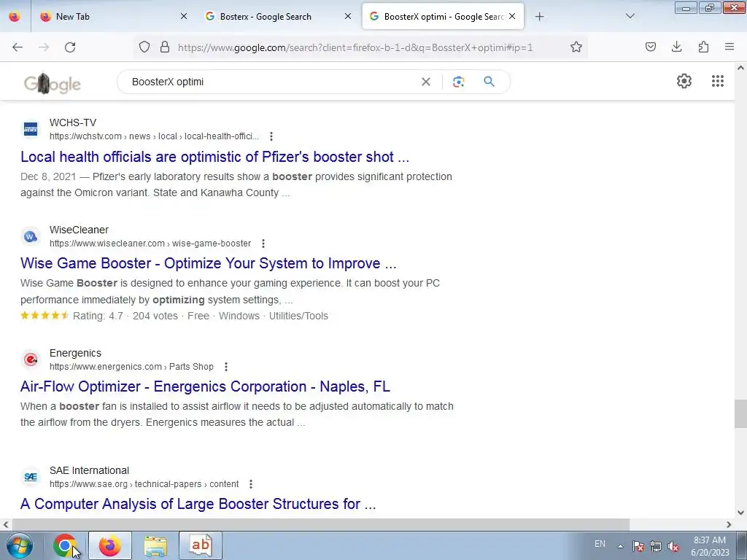Image resolution: width=747 pixels, height=560 pixels.
Task: Open the pinned Firefox tab
Action: (x=15, y=17)
